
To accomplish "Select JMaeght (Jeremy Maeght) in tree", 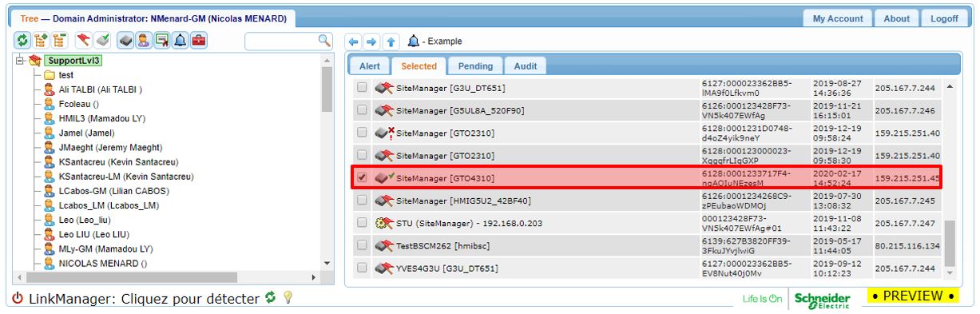I will (x=110, y=148).
